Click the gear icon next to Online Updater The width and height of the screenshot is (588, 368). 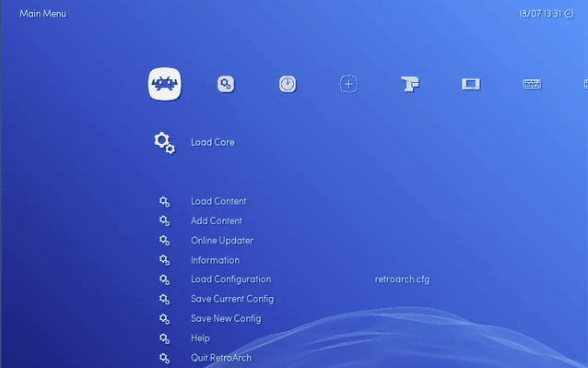coord(164,241)
